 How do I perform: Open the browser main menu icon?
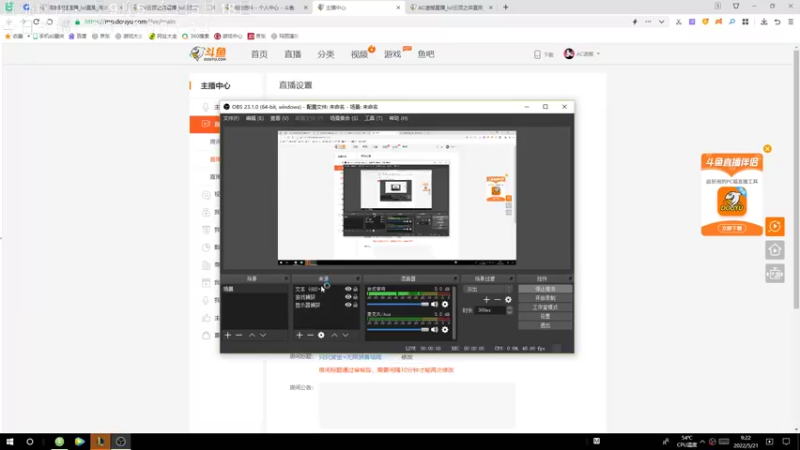[x=791, y=22]
